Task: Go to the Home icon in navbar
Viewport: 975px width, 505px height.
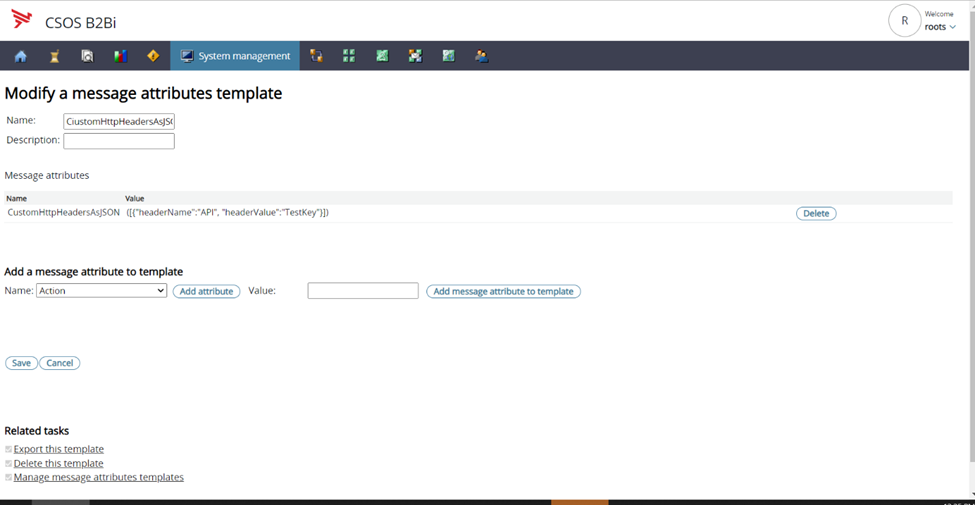Action: coord(21,56)
